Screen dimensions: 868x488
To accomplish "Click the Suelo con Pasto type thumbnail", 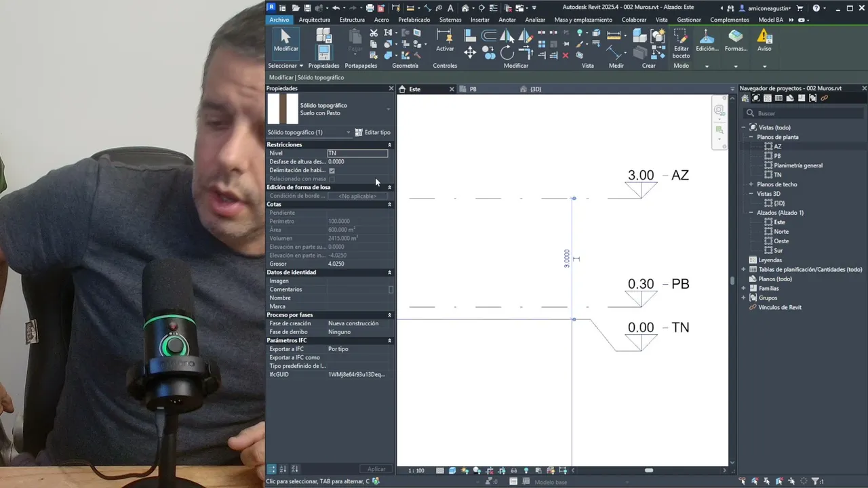I will pyautogui.click(x=283, y=109).
